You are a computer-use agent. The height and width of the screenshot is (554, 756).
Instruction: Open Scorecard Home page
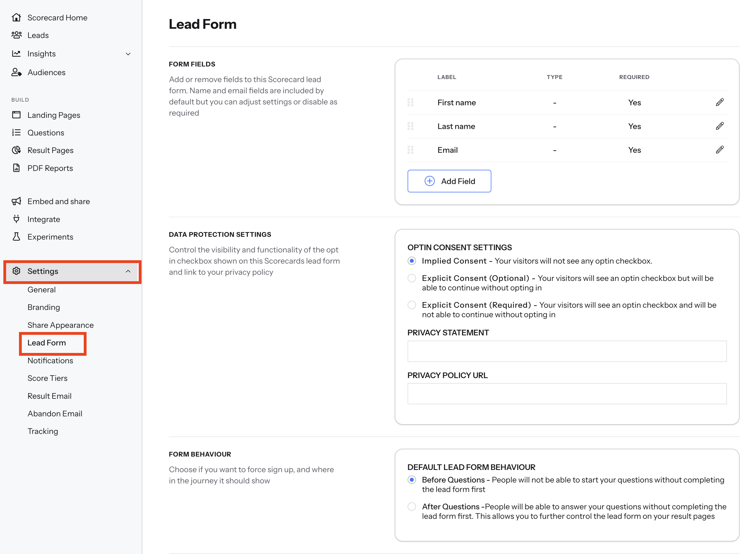57,17
